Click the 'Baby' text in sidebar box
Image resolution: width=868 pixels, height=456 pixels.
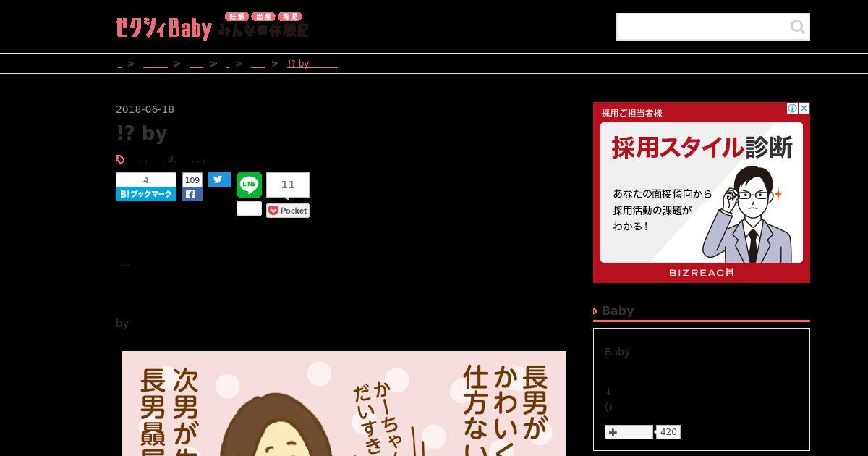pos(617,352)
